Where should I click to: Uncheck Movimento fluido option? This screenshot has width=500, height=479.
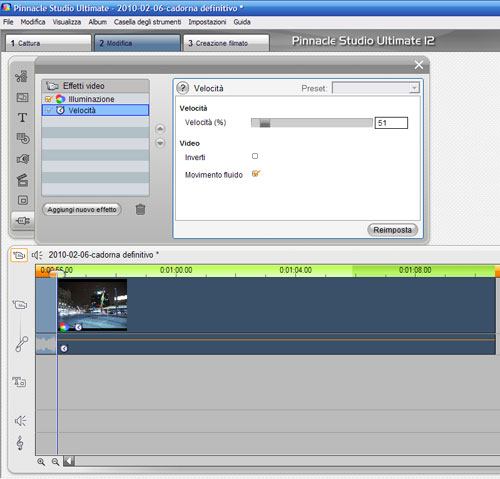(256, 174)
